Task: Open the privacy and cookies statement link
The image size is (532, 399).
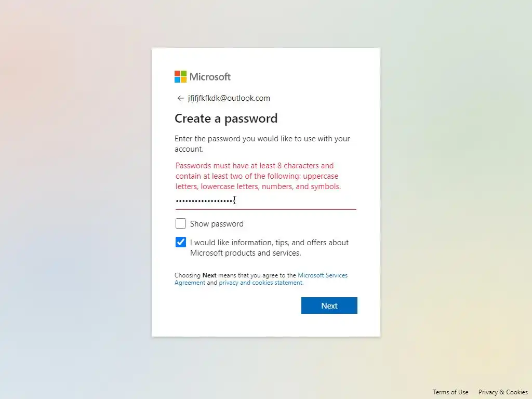Action: [261, 283]
